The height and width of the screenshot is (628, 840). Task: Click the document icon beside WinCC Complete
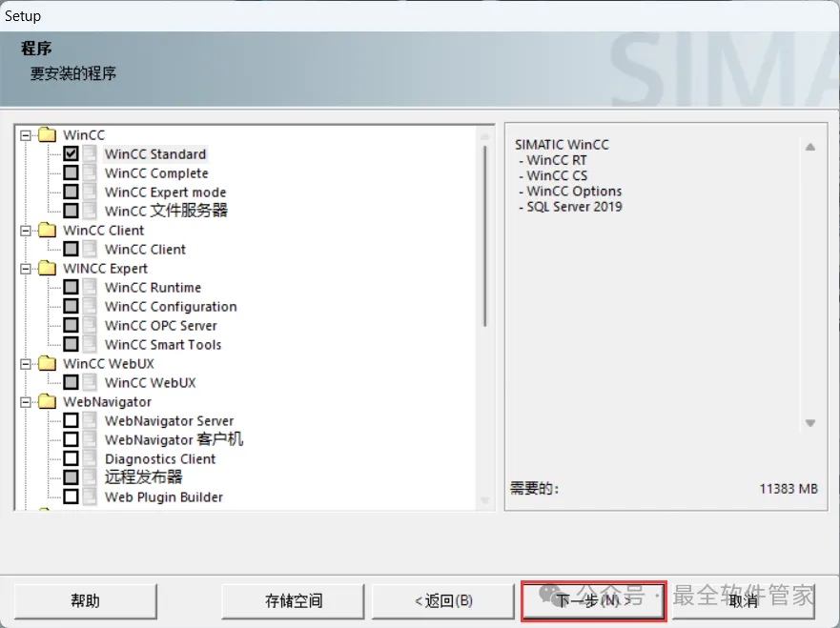tap(90, 172)
